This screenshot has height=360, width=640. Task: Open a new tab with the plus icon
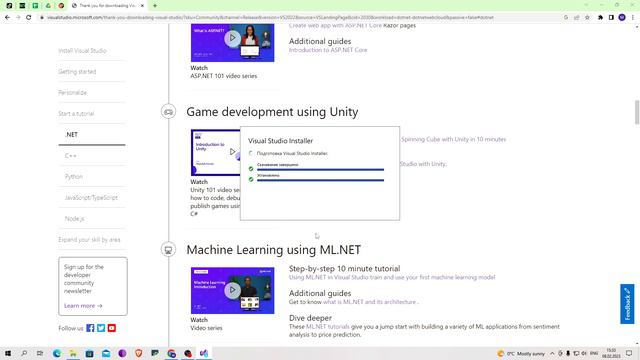[155, 6]
